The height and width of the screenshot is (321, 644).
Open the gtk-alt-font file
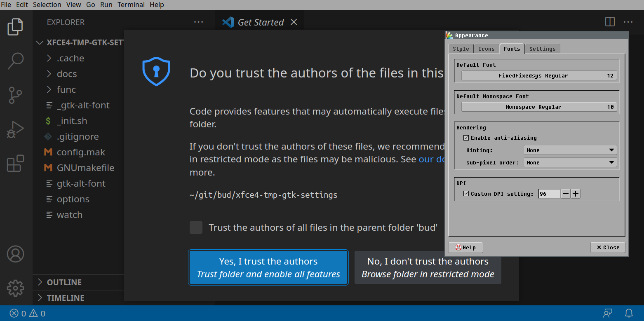click(81, 184)
